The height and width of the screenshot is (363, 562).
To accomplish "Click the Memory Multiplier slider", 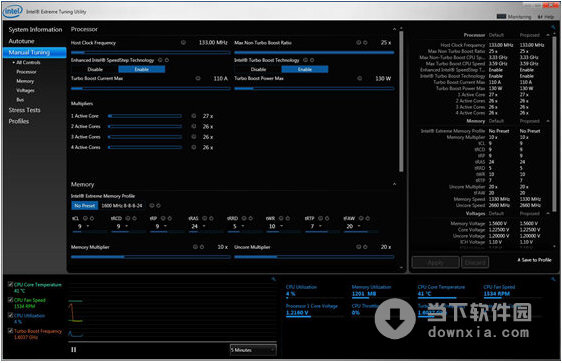I will tap(151, 257).
